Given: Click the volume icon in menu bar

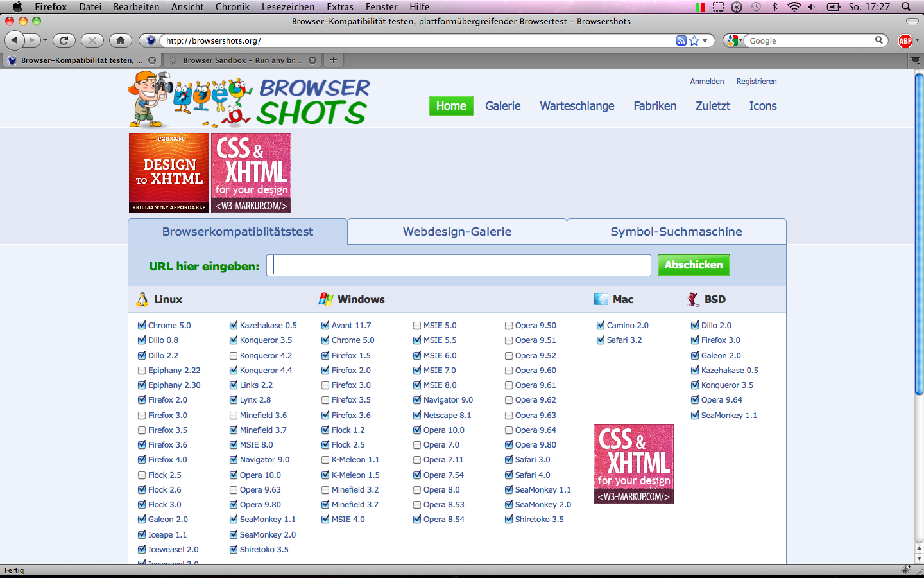Looking at the screenshot, I should 812,6.
